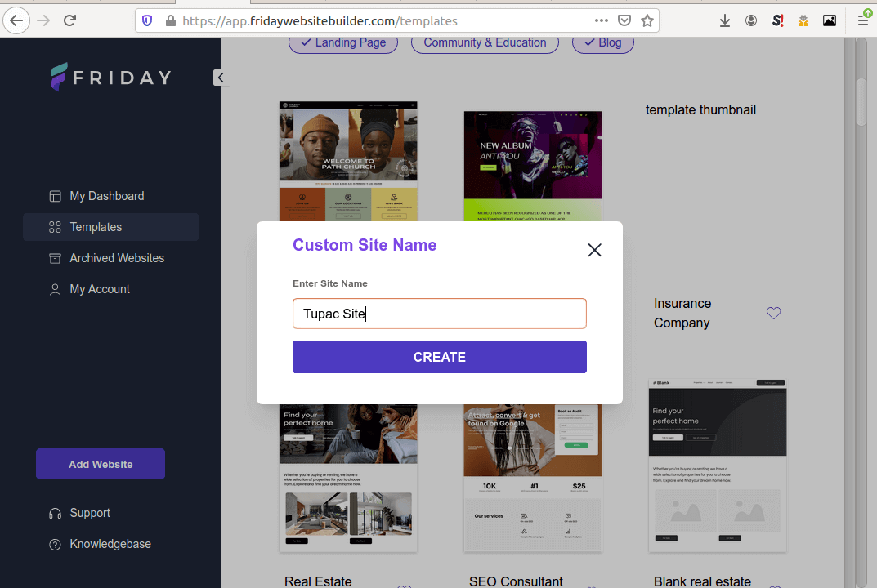This screenshot has height=588, width=877.
Task: Click the My Account person icon
Action: (x=54, y=289)
